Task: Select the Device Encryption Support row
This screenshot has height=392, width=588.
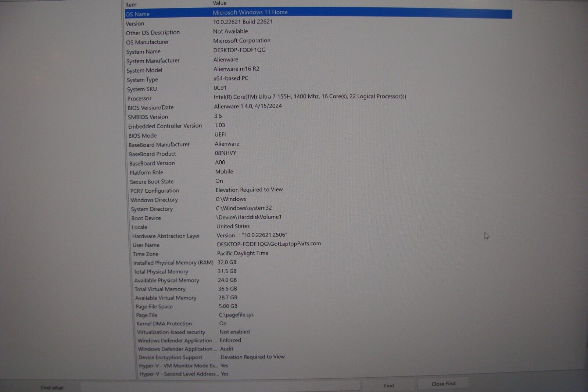Action: (x=318, y=357)
